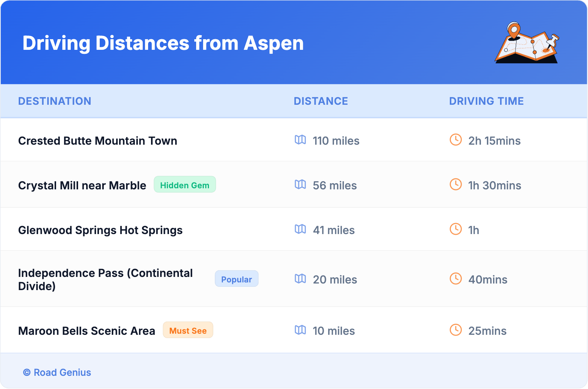Click the map icon beside 20 miles
588x389 pixels.
click(x=300, y=279)
